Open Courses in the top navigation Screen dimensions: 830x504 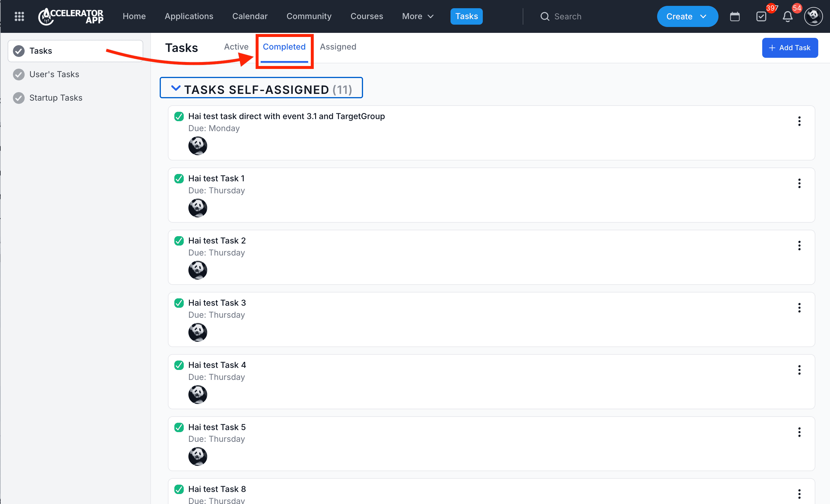pos(367,16)
